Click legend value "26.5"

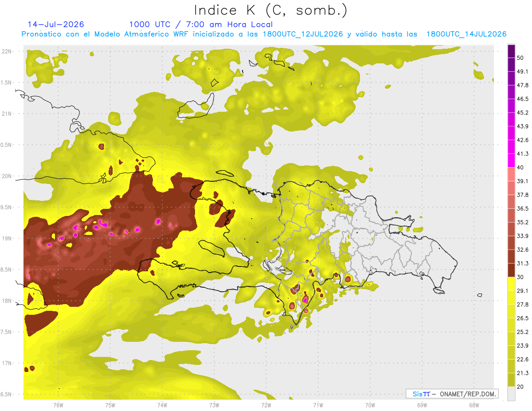point(523,318)
